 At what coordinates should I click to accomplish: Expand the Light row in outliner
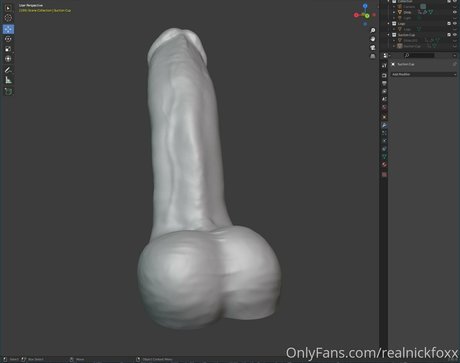pyautogui.click(x=394, y=18)
